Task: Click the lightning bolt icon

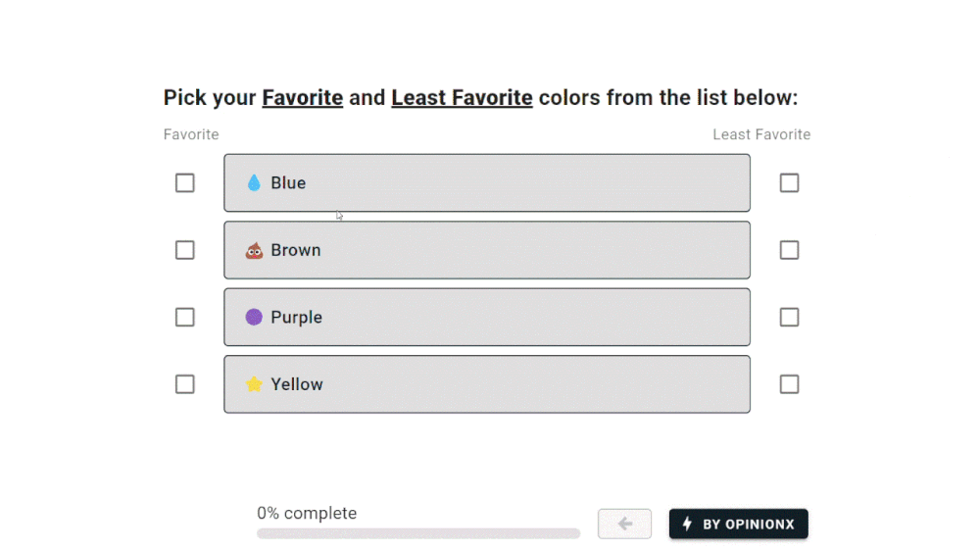Action: coord(687,524)
